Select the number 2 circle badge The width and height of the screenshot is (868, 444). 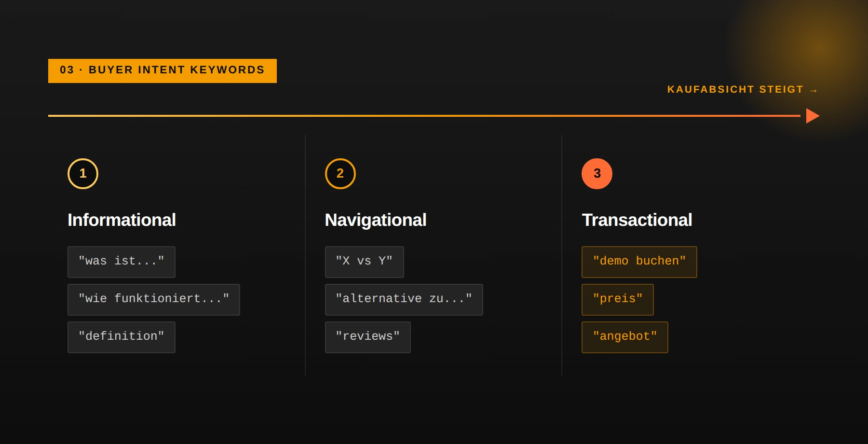(340, 174)
